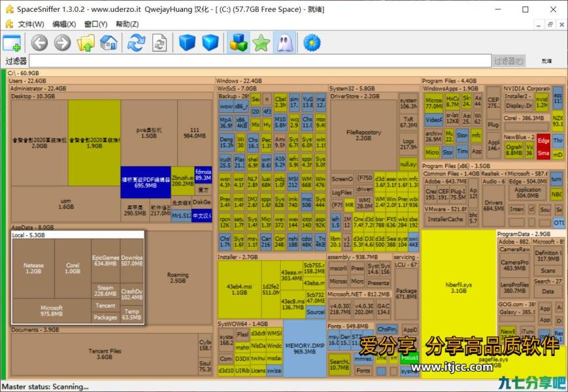Select the blue PDF 695.9MB block
The image size is (568, 392).
pyautogui.click(x=146, y=182)
